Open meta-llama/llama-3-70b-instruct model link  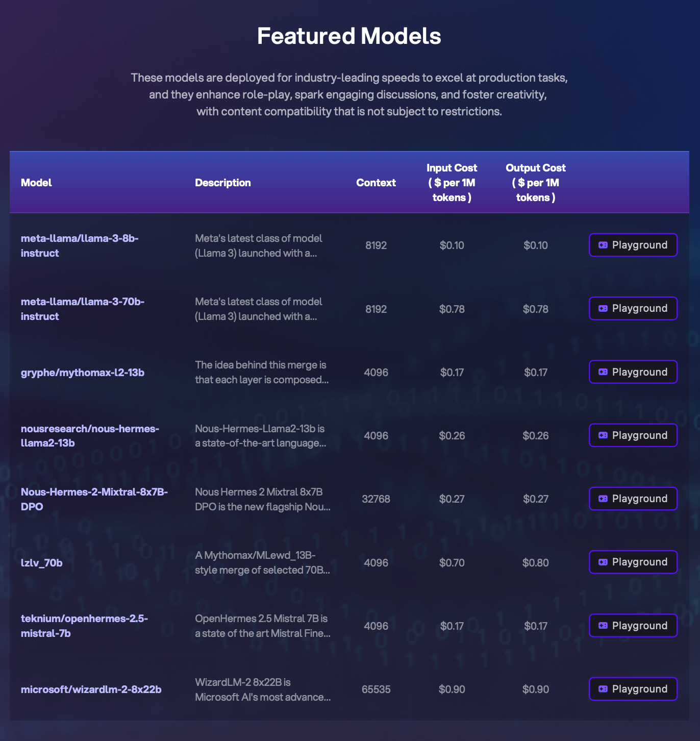pos(82,309)
